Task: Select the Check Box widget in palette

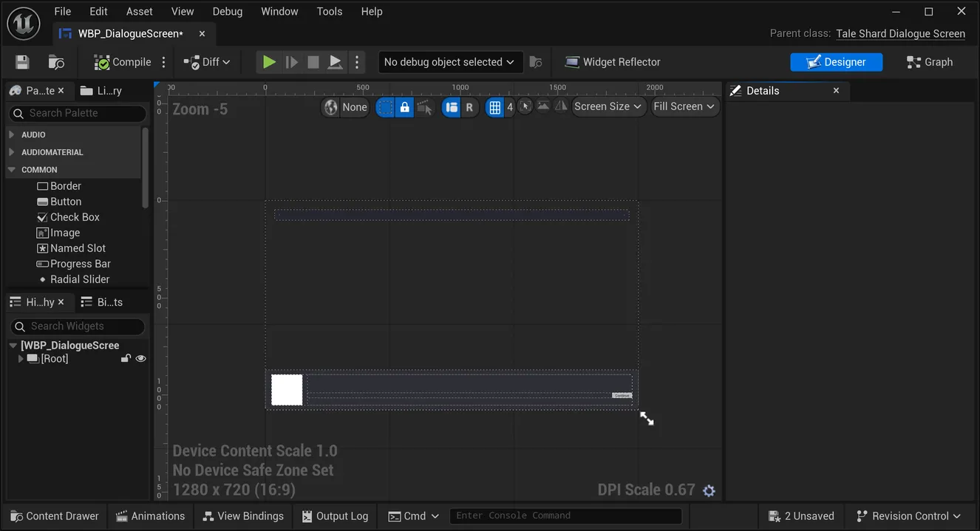Action: pyautogui.click(x=68, y=217)
